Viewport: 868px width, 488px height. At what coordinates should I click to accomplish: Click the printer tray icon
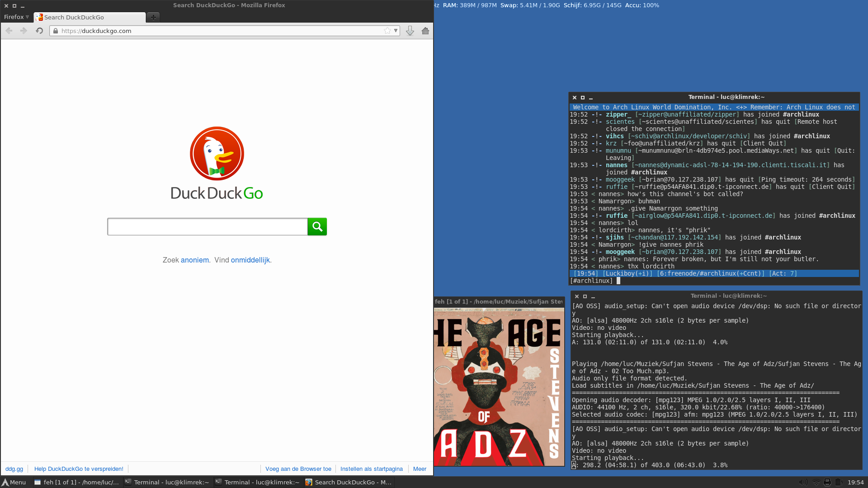tap(827, 482)
